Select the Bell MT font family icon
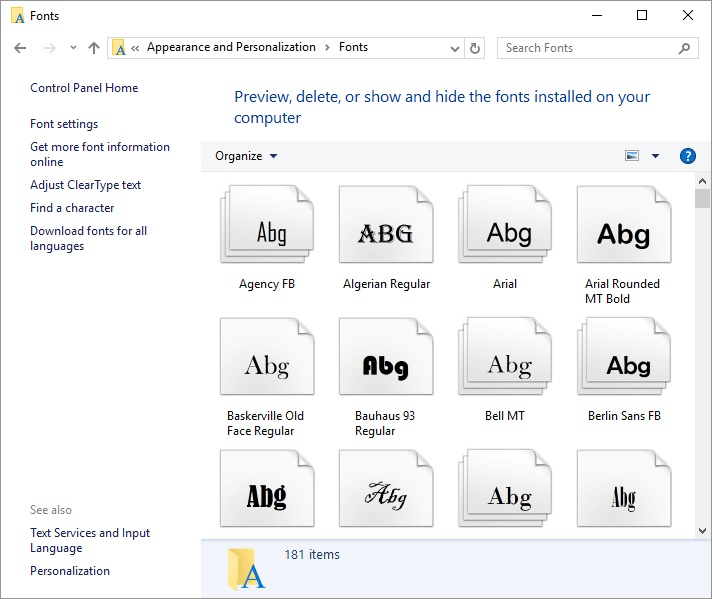 pyautogui.click(x=505, y=356)
